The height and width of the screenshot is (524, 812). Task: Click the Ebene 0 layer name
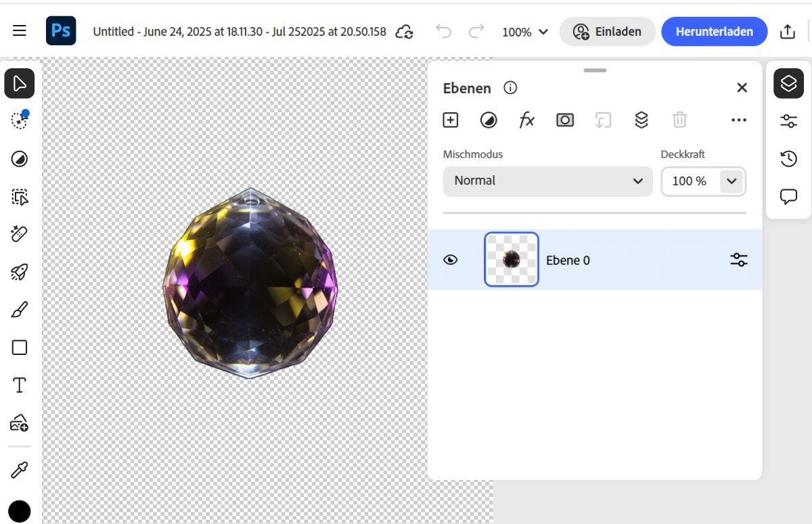pyautogui.click(x=568, y=260)
